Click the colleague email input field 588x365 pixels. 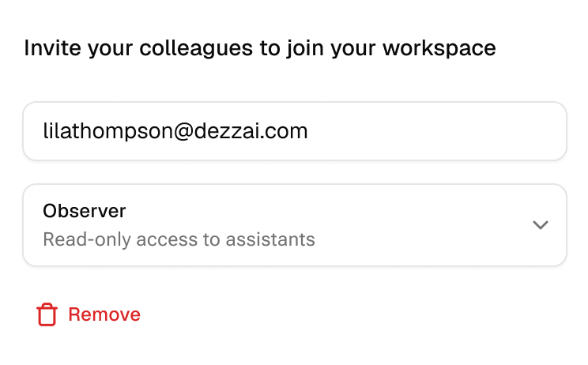(294, 131)
